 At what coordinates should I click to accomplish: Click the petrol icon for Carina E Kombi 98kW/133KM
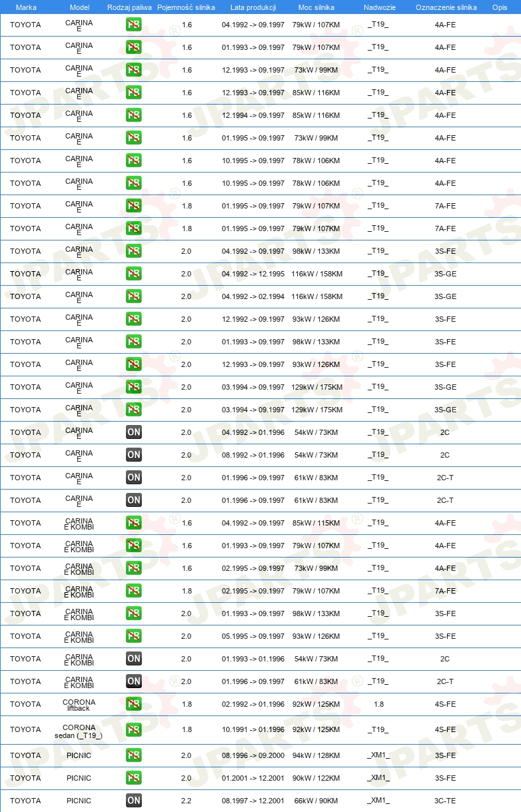[x=134, y=613]
